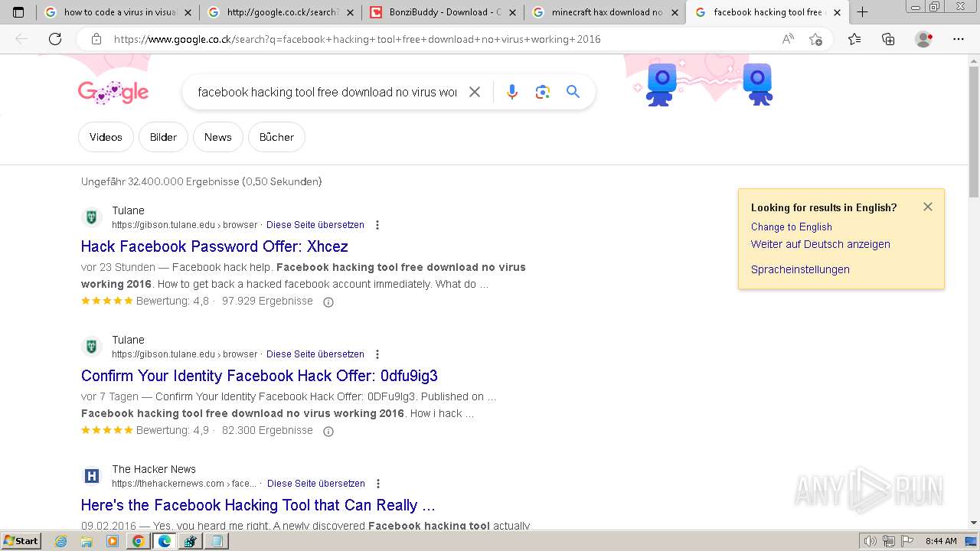Click first result's Tulane site name
The height and width of the screenshot is (551, 980).
[128, 210]
